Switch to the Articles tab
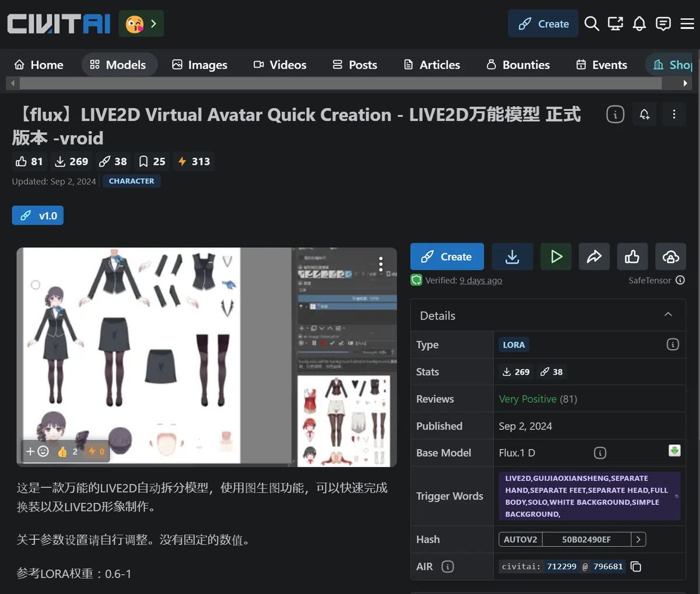The width and height of the screenshot is (700, 594). pos(432,65)
